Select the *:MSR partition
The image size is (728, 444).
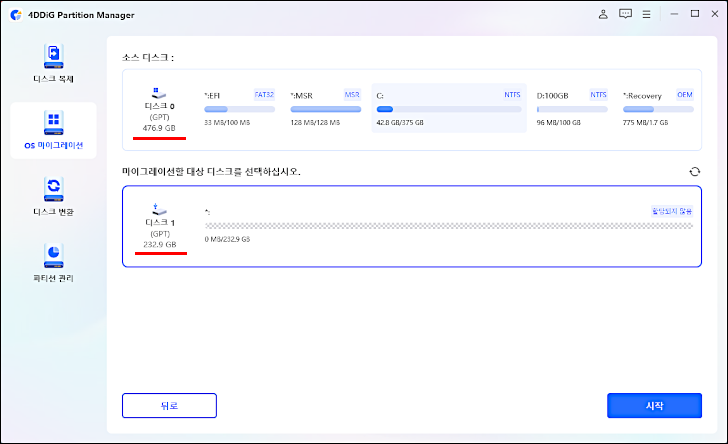coord(325,108)
